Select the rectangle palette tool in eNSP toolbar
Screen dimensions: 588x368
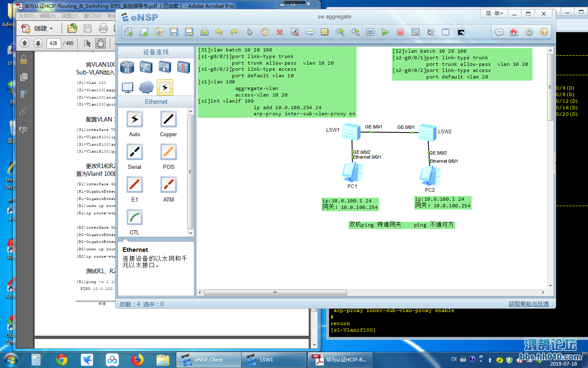(325, 32)
